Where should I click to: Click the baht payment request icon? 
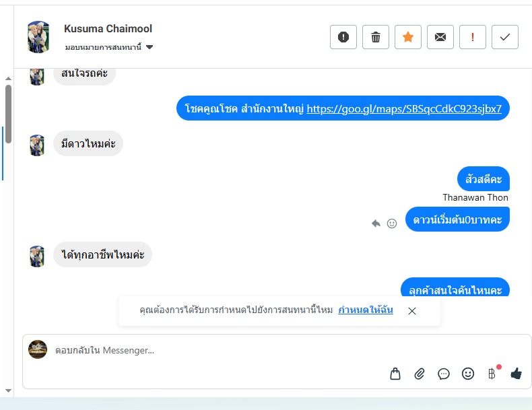492,374
